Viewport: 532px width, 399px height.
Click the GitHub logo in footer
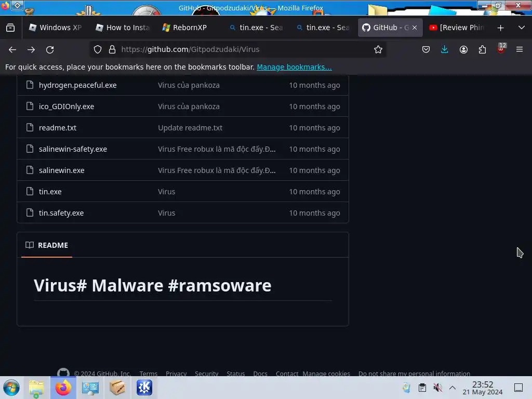pyautogui.click(x=63, y=373)
